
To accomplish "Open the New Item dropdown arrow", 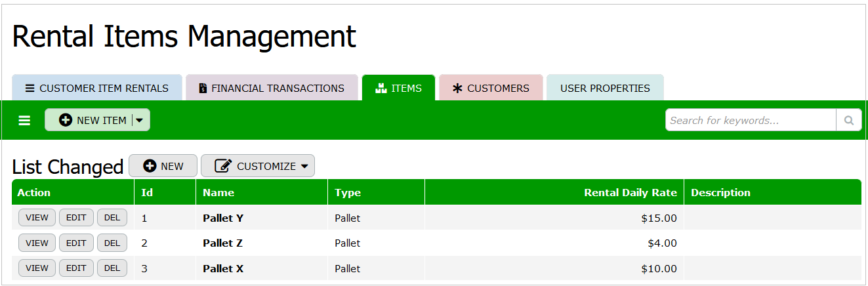I will [x=140, y=121].
